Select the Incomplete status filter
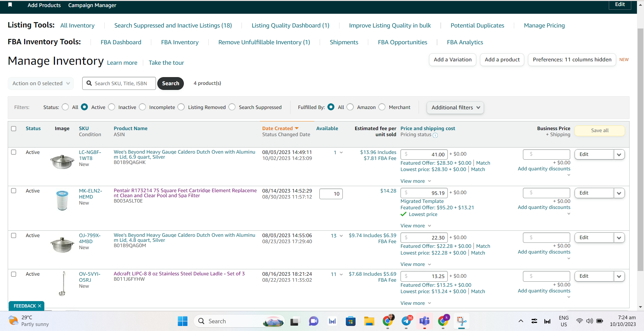644x331 pixels. tap(143, 107)
